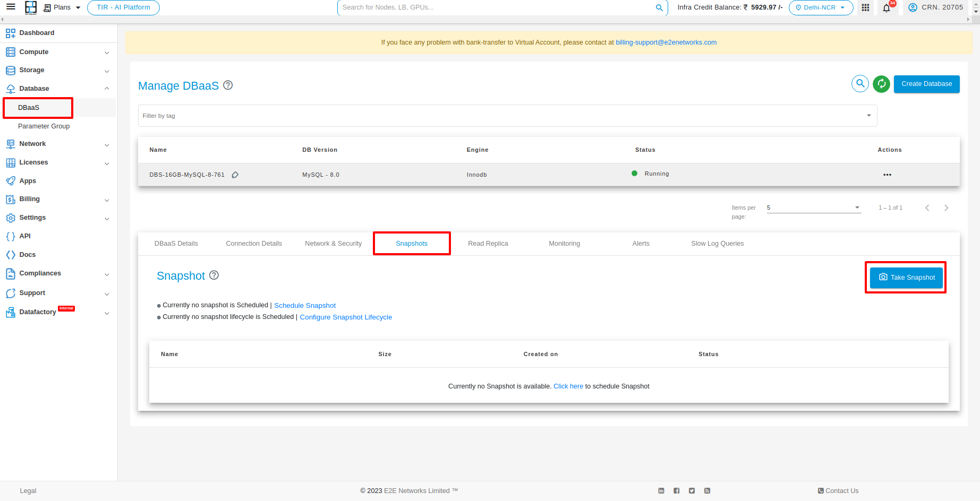This screenshot has width=980, height=501.
Task: Expand the Compute menu
Action: (x=58, y=52)
